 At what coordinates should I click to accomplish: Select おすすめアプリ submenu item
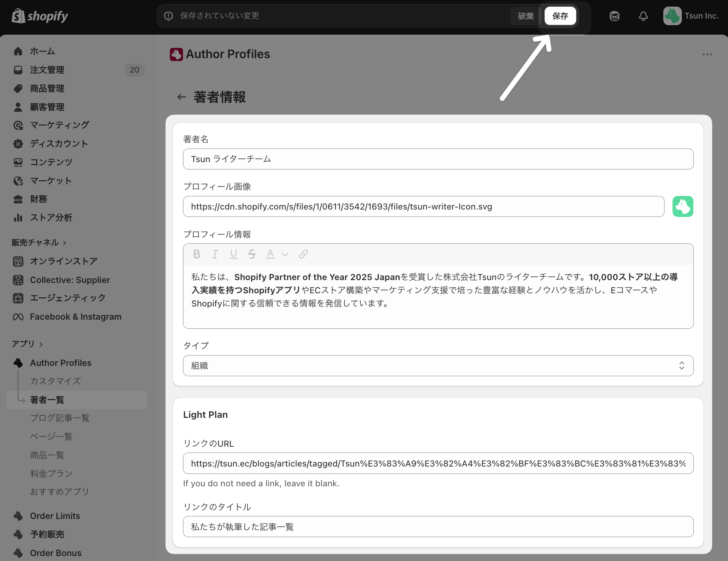pyautogui.click(x=59, y=491)
